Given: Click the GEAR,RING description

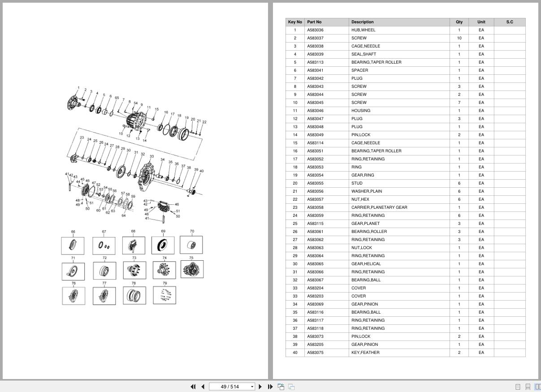Looking at the screenshot, I should (x=363, y=175).
